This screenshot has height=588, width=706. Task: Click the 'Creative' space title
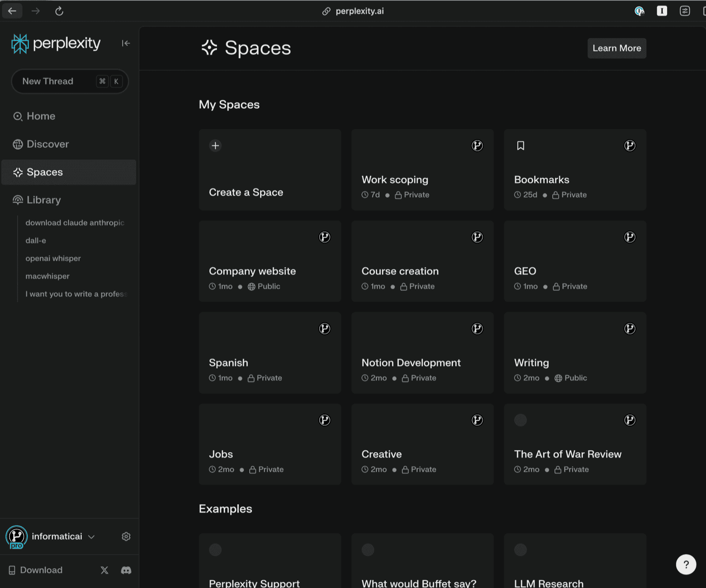(381, 454)
